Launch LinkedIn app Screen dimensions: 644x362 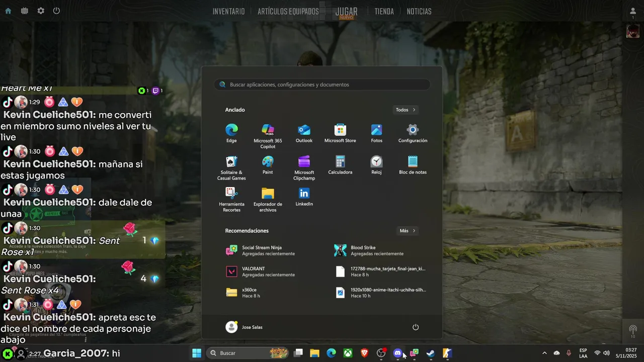tap(304, 197)
